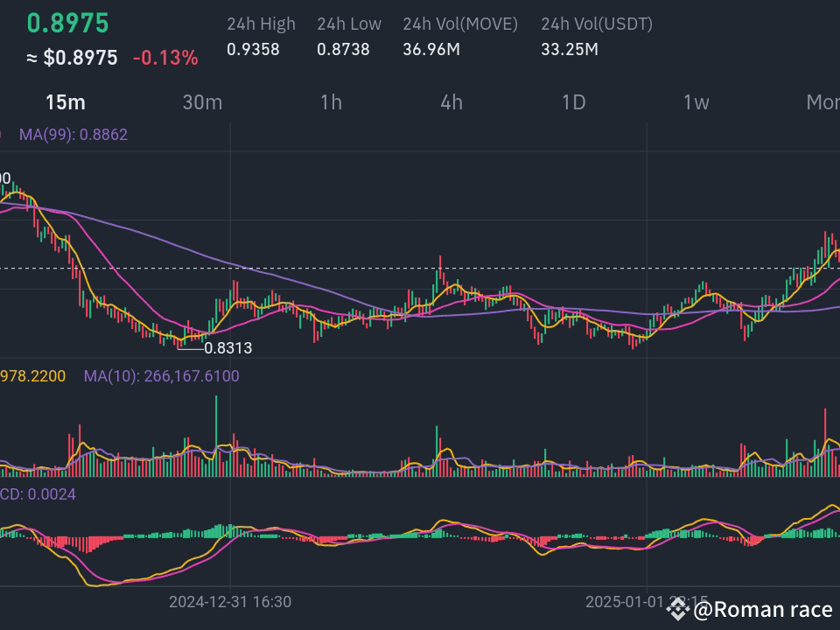The height and width of the screenshot is (630, 840).
Task: Select the 4h timeframe
Action: click(451, 102)
